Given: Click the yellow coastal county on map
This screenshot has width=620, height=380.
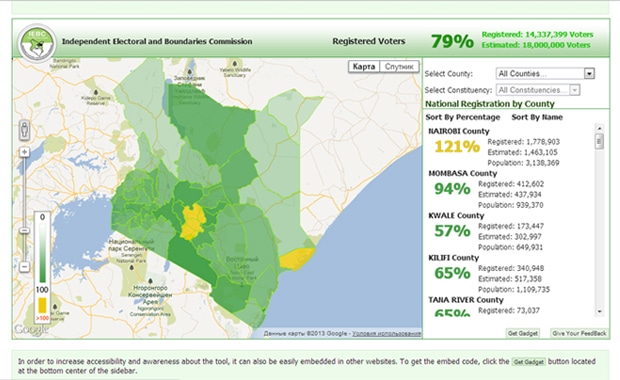Looking at the screenshot, I should (x=297, y=259).
